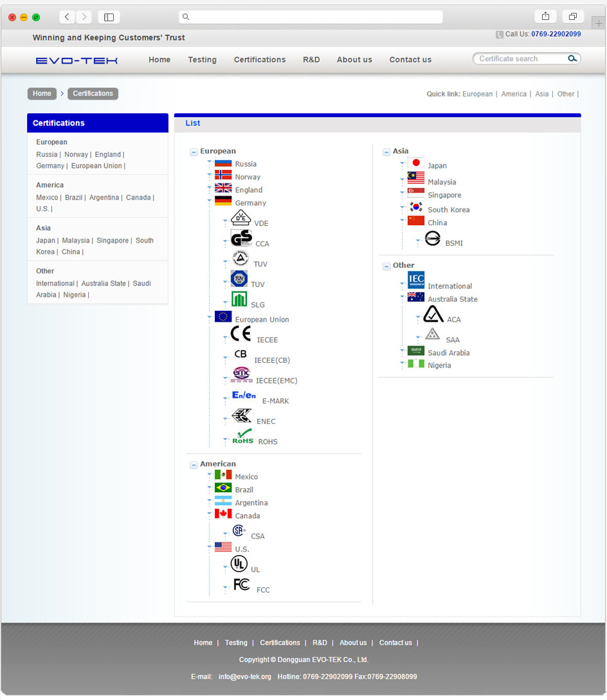Screen dimensions: 607x700
Task: Click the browser share button
Action: 545,17
